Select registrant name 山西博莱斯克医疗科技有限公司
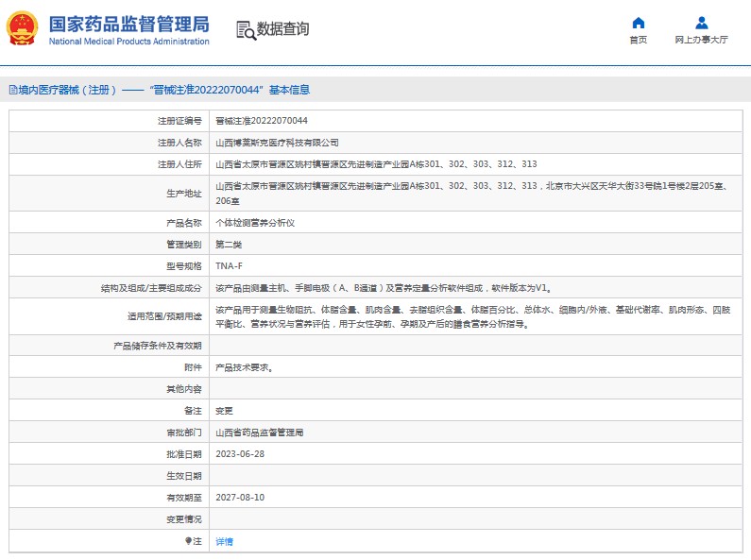751x560 pixels. pyautogui.click(x=277, y=143)
